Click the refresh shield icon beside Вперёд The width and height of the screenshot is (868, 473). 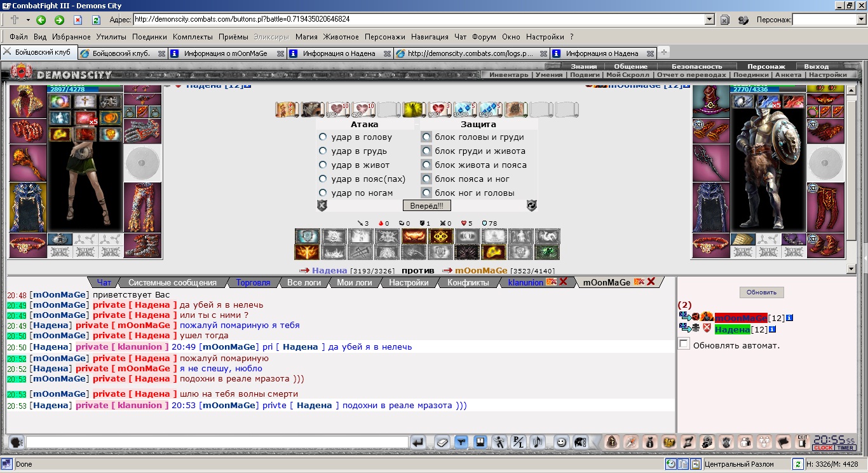(531, 205)
